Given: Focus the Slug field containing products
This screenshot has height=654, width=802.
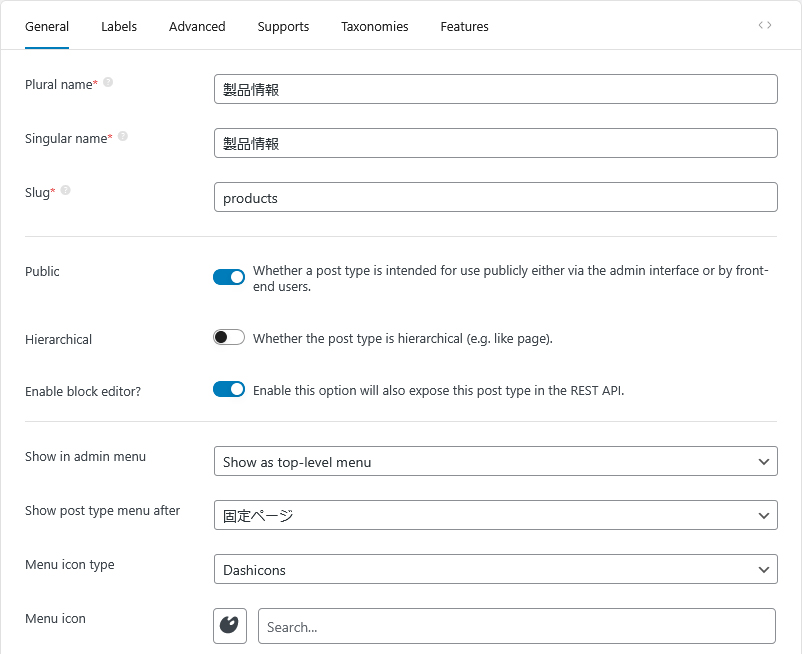Looking at the screenshot, I should [x=495, y=197].
